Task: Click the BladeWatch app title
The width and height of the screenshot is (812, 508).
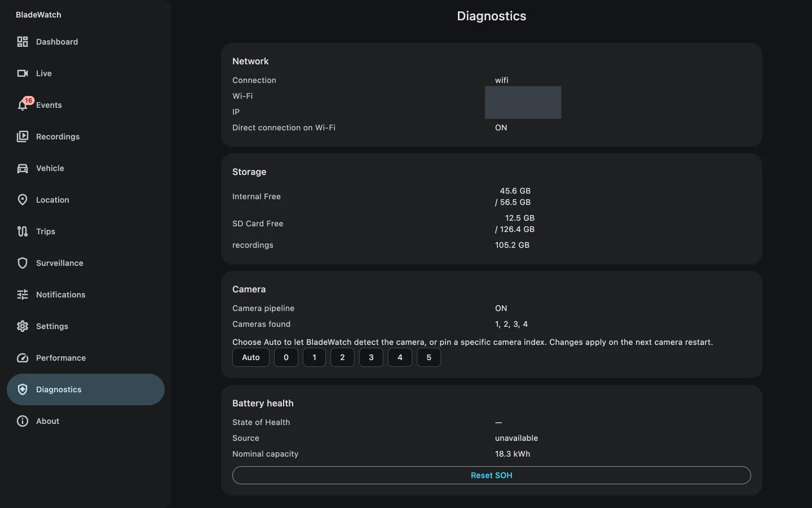Action: pyautogui.click(x=38, y=15)
